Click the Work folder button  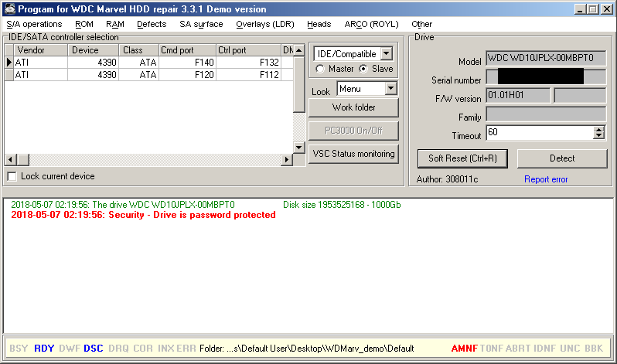(x=353, y=107)
